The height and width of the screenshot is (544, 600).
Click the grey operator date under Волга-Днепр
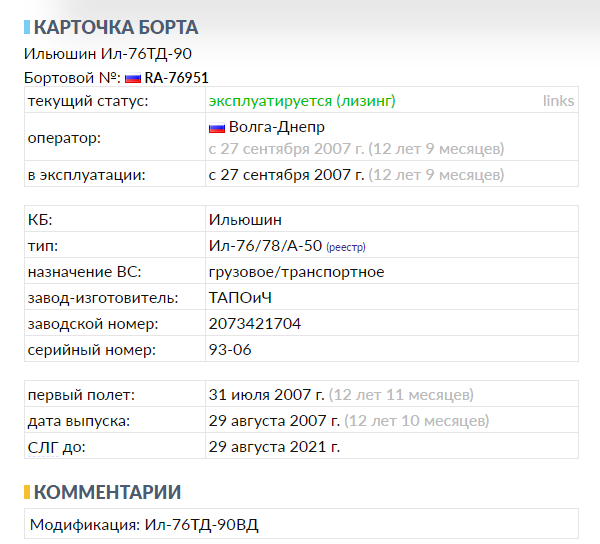(x=356, y=149)
